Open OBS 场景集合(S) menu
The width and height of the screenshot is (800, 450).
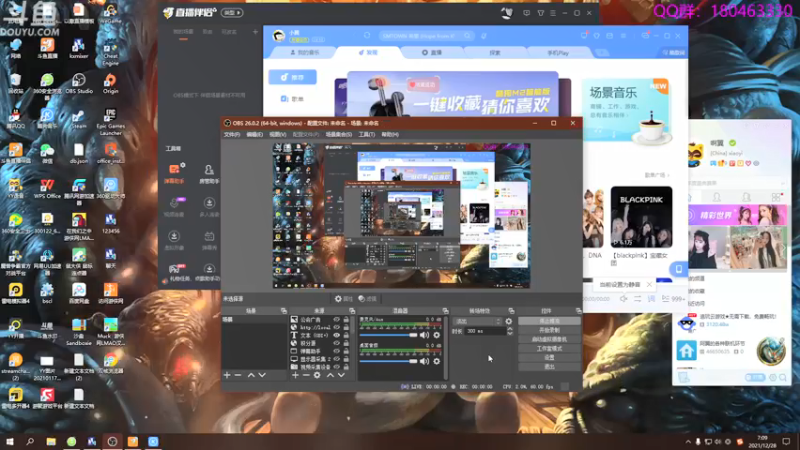pyautogui.click(x=339, y=135)
